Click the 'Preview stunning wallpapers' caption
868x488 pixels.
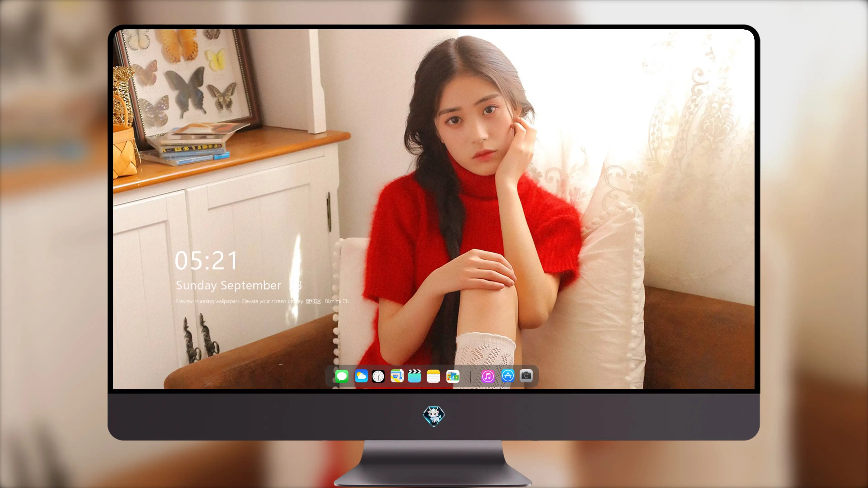[x=262, y=301]
